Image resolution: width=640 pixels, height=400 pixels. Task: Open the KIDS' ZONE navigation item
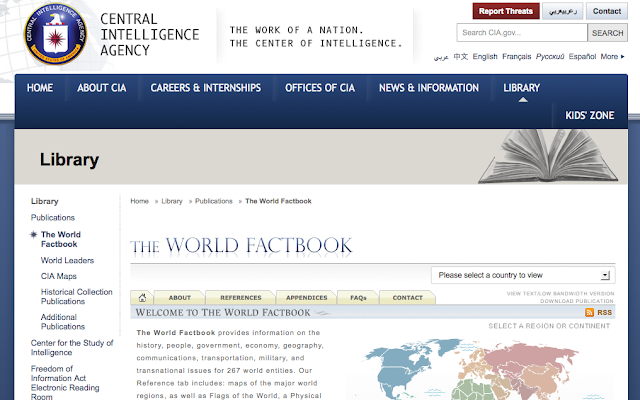[589, 116]
